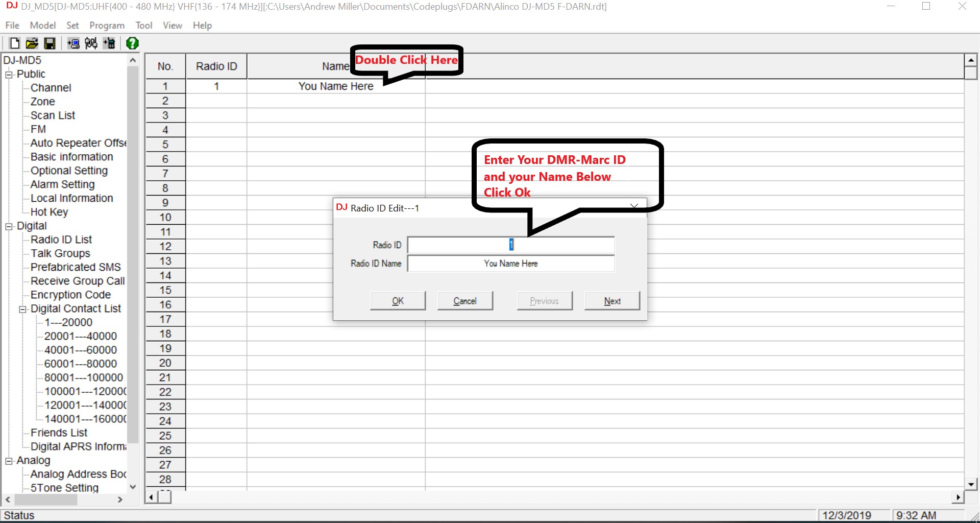Select Talk Groups in the tree
This screenshot has width=980, height=523.
pos(60,253)
